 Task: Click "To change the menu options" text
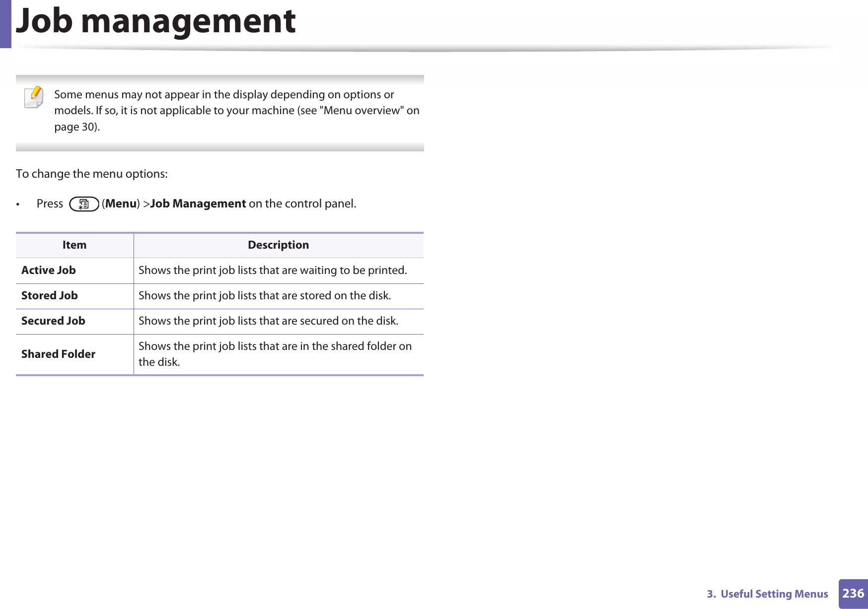pyautogui.click(x=92, y=174)
